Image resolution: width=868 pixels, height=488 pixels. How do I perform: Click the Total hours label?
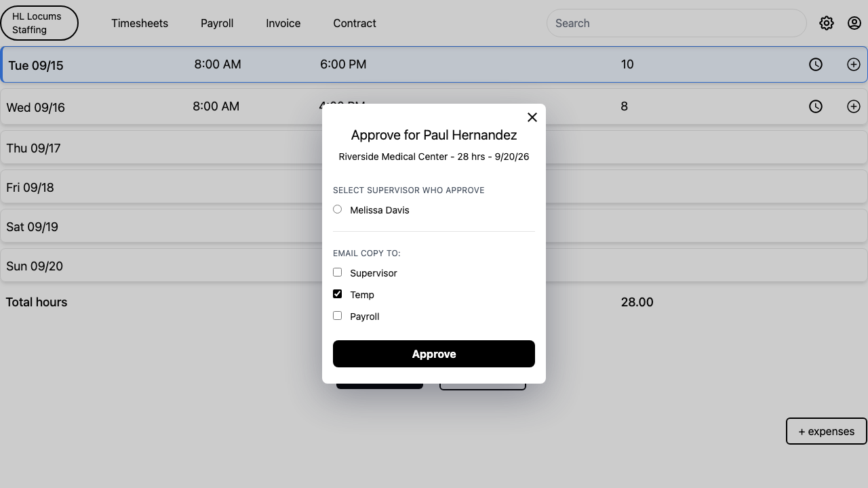click(37, 302)
